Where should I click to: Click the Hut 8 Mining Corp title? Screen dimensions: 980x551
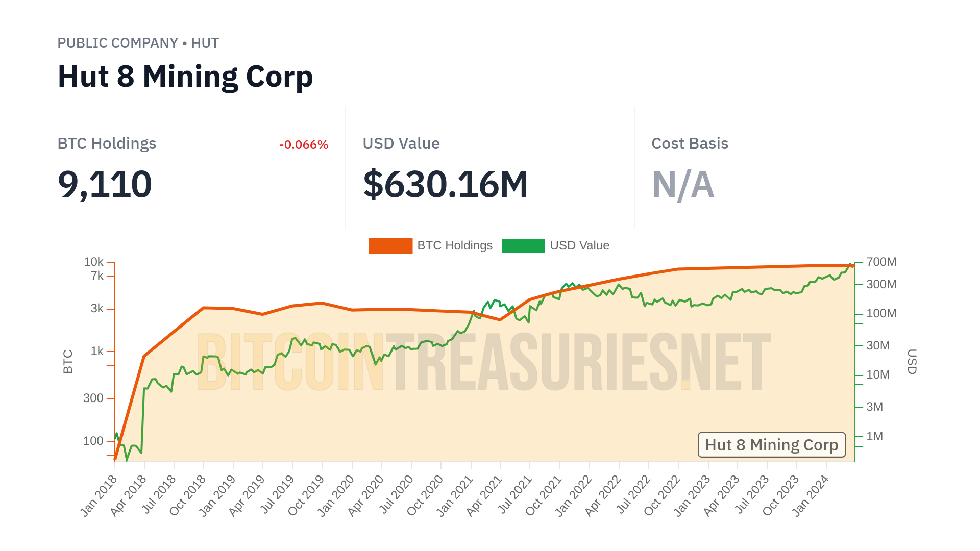(185, 77)
